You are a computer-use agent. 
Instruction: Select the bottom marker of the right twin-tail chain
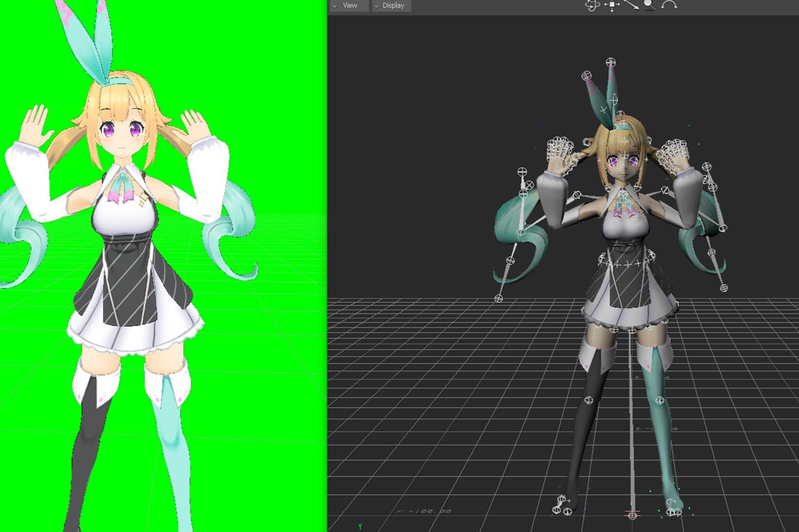[724, 288]
